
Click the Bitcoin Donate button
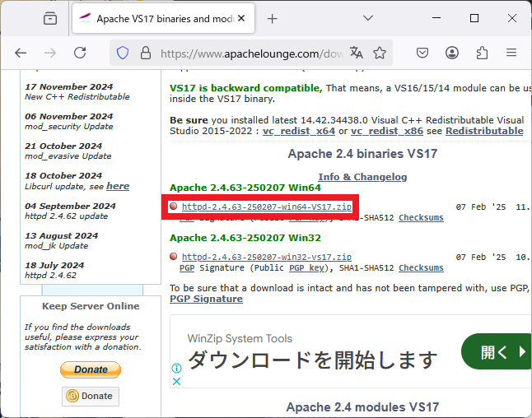[91, 396]
